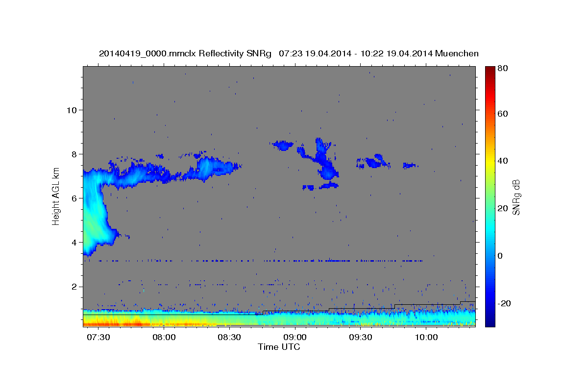Click the 10:00 time tick label

coord(426,338)
